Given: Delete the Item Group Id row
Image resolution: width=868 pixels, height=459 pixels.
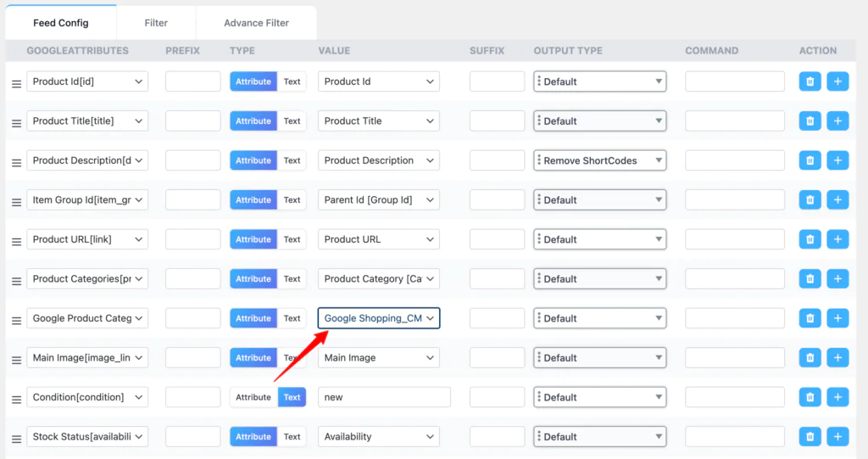Looking at the screenshot, I should (x=810, y=199).
